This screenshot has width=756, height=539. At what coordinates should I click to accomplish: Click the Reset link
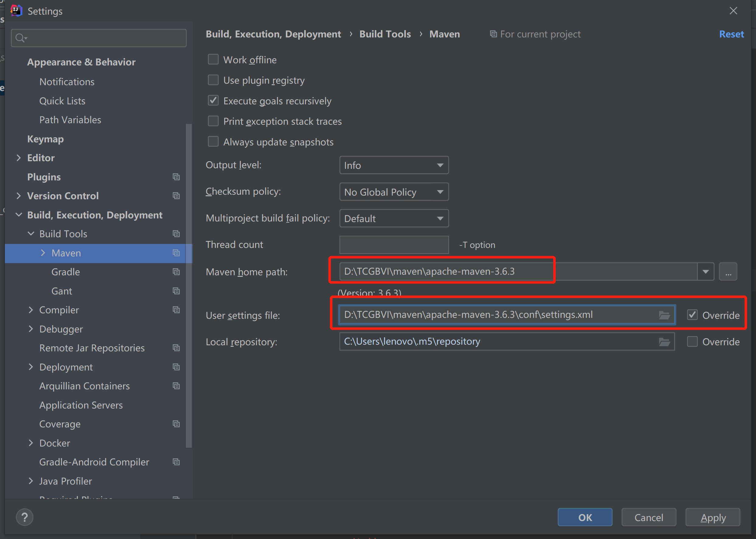coord(731,34)
